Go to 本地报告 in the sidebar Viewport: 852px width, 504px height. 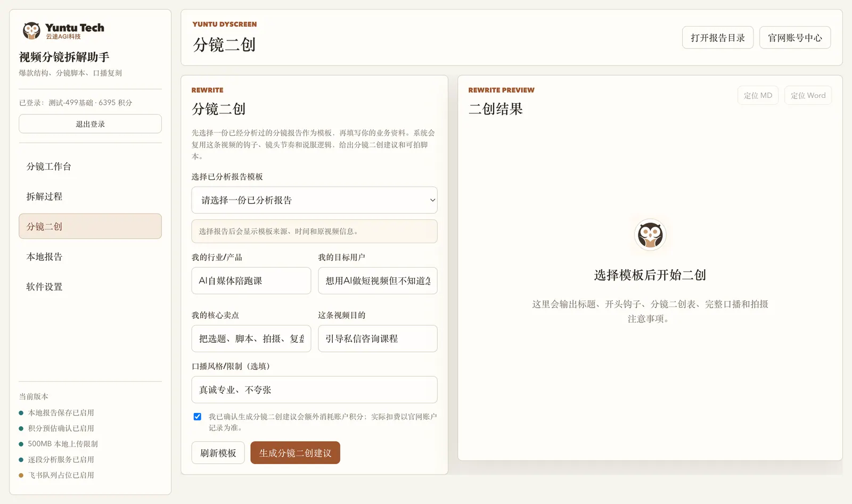click(x=90, y=257)
